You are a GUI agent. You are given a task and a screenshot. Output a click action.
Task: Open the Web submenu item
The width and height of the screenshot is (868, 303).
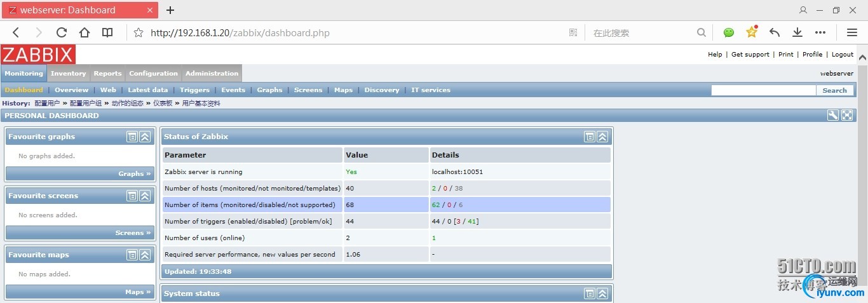(x=108, y=90)
